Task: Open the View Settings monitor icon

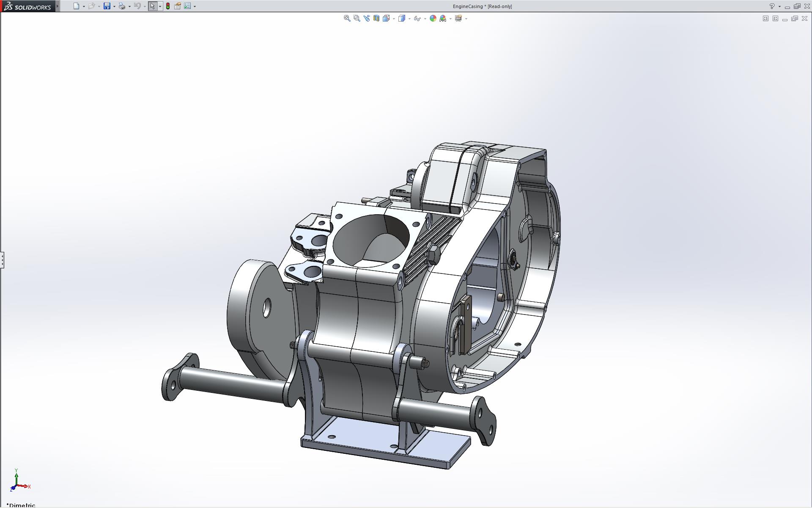Action: [x=458, y=18]
